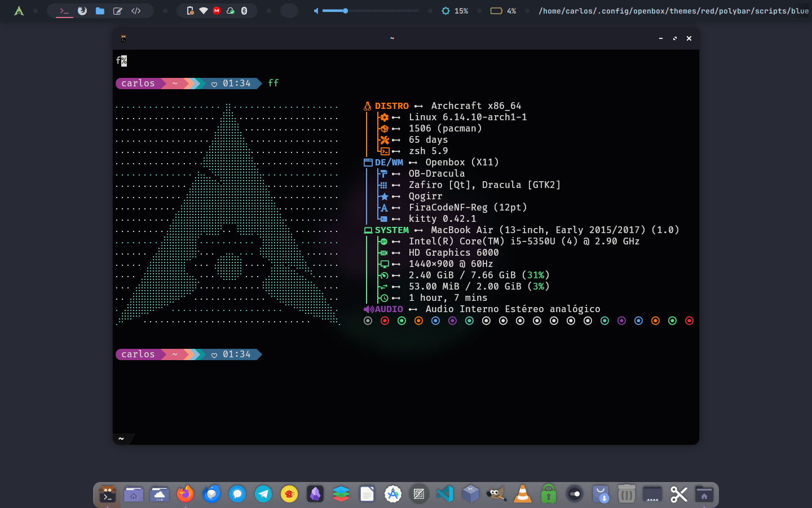Viewport: 812px width, 508px height.
Task: Launch the scissors screenshot tool in dock
Action: [678, 494]
